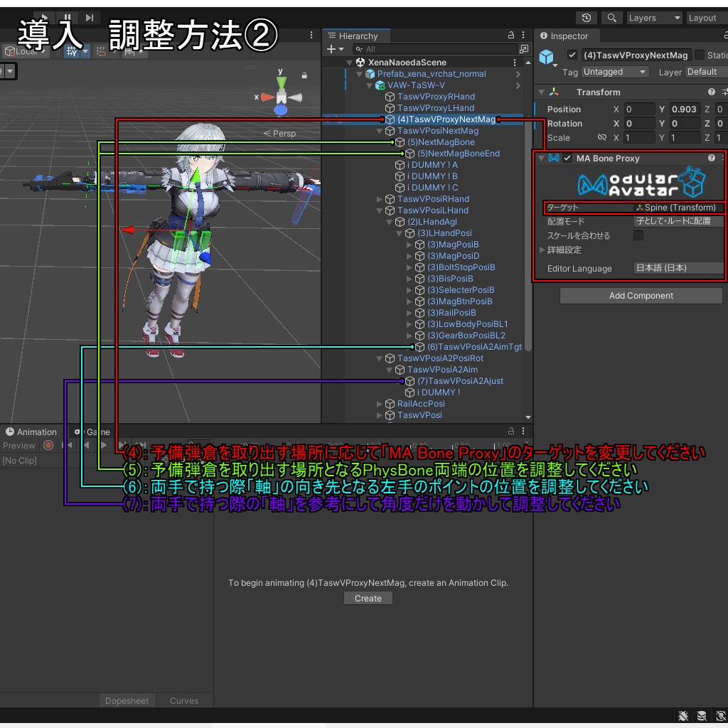Open the Layers dropdown
The image size is (728, 728).
[654, 18]
